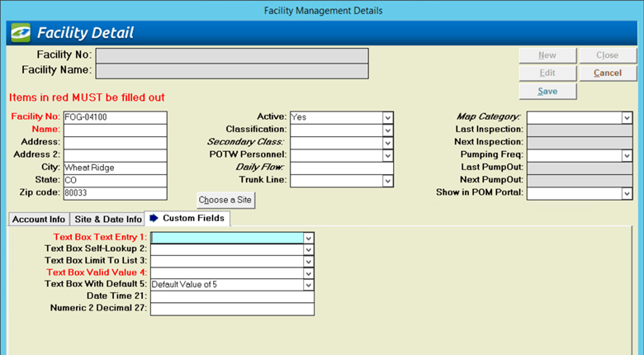Click the disabled Facility Name header field

(x=232, y=71)
